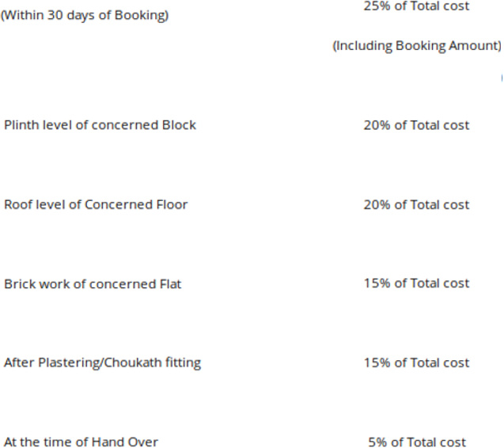Click 15% of Total cost for Brick work
This screenshot has height=448, width=504.
click(417, 283)
